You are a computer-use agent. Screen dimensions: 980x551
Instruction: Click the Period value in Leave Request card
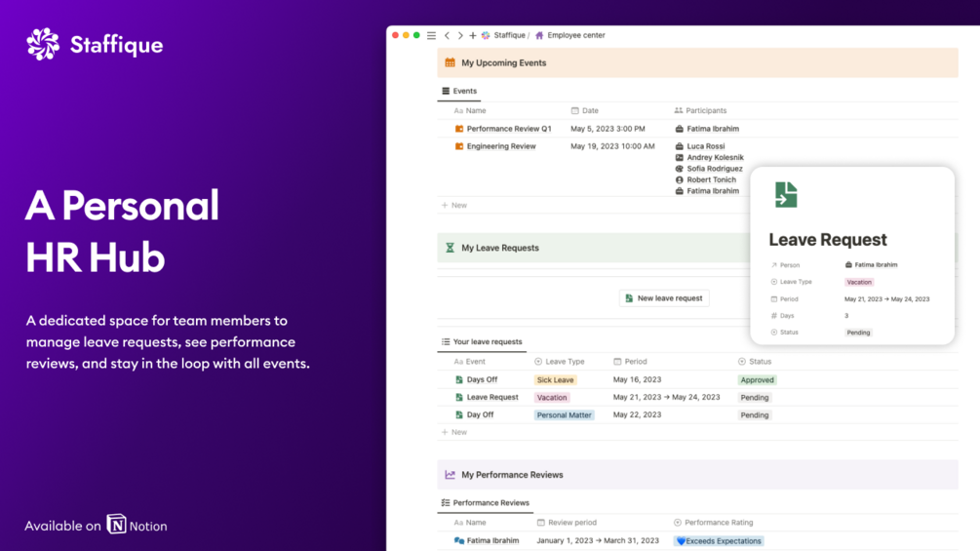886,299
